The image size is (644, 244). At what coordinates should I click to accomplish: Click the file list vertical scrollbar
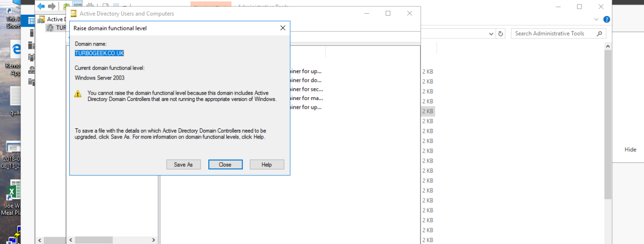click(608, 122)
